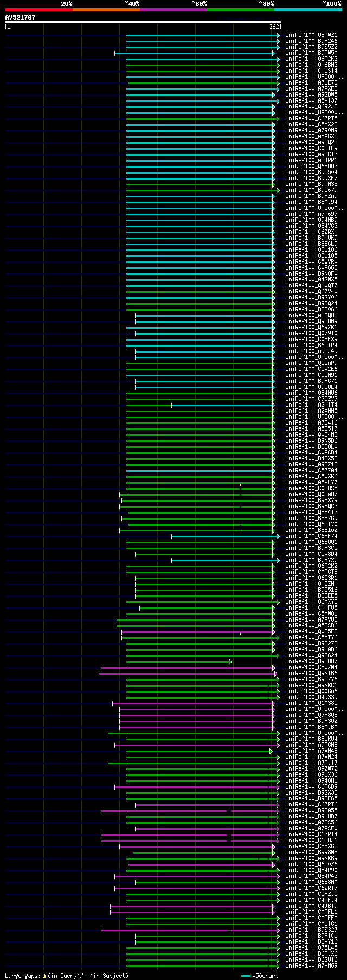Click the orange ~40% identity legend segment
This screenshot has width=347, height=980.
106,10
